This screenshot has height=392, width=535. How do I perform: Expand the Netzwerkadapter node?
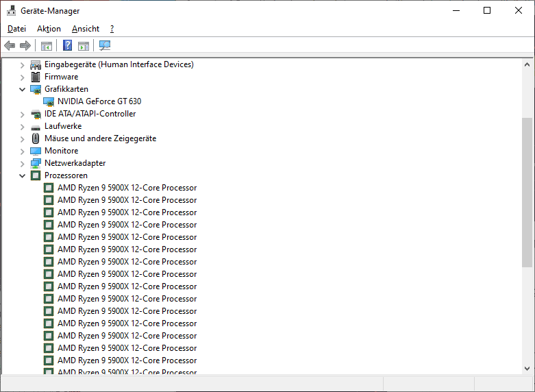pyautogui.click(x=22, y=164)
